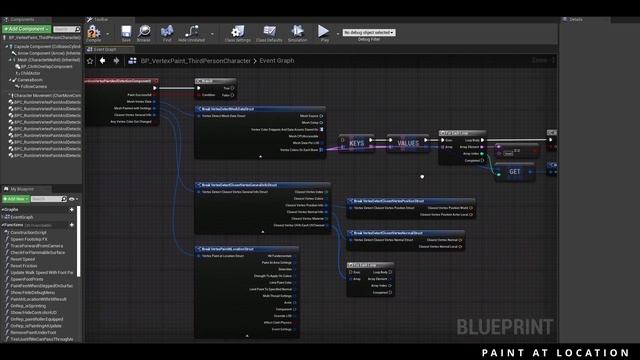Screen dimensions: 640x360
Task: Open the ConstructionScript function
Action: pyautogui.click(x=28, y=232)
